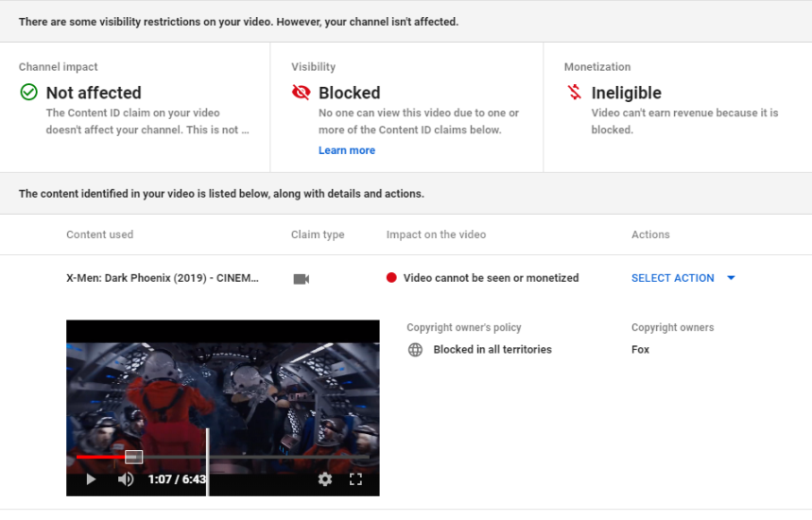Image resolution: width=812 pixels, height=520 pixels.
Task: Click the Blocked visibility heading
Action: [x=350, y=93]
